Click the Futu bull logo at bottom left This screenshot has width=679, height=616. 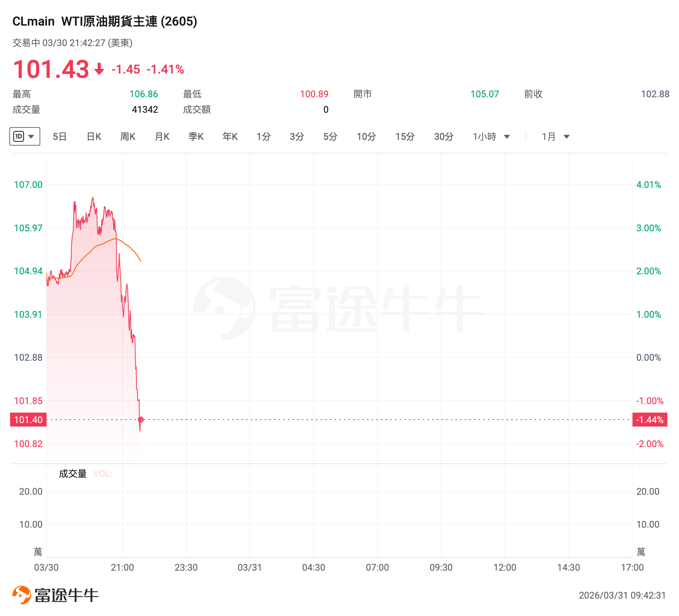pos(22,595)
